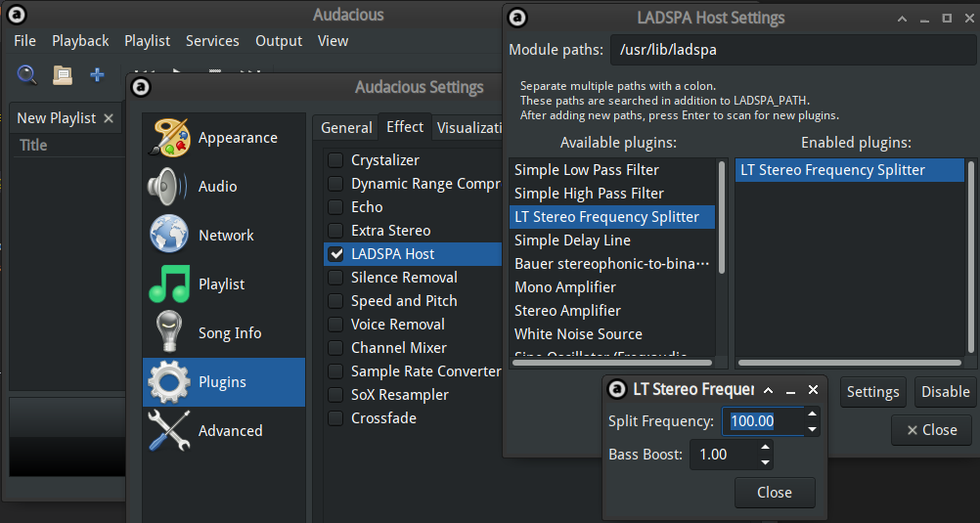Open the Playback menu

(x=80, y=41)
